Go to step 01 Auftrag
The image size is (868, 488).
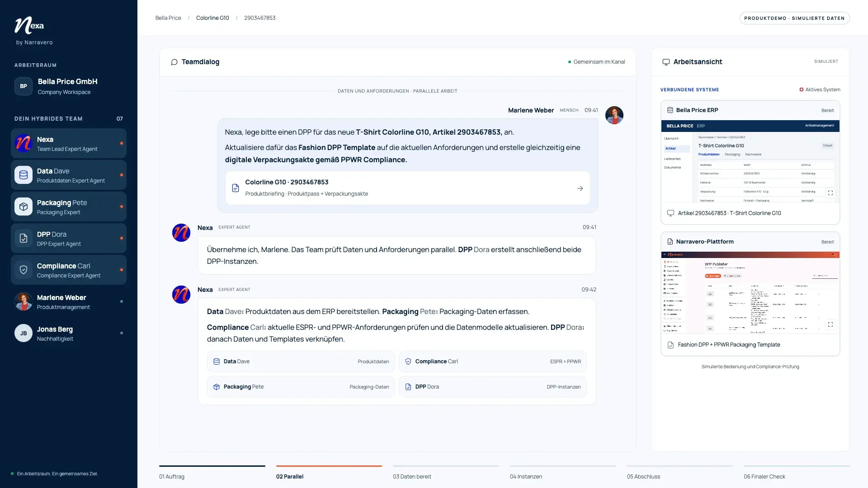pyautogui.click(x=212, y=473)
